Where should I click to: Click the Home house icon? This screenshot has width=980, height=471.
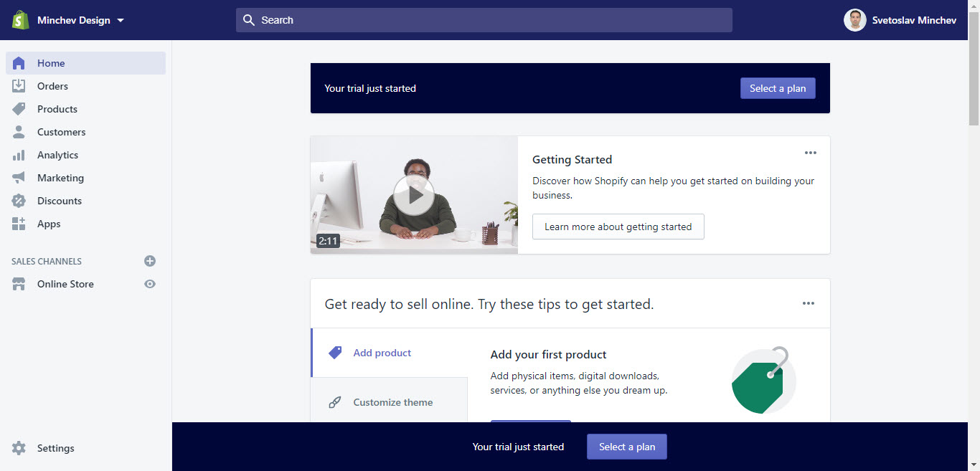click(x=19, y=63)
